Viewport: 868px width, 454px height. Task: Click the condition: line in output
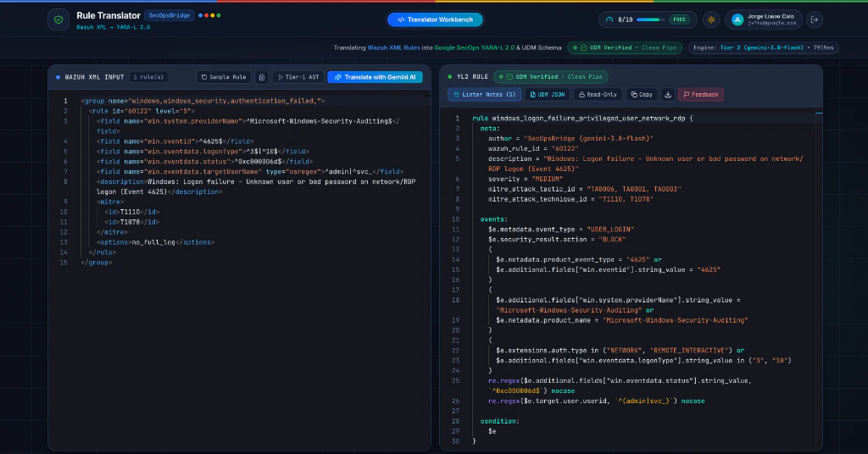click(x=500, y=421)
